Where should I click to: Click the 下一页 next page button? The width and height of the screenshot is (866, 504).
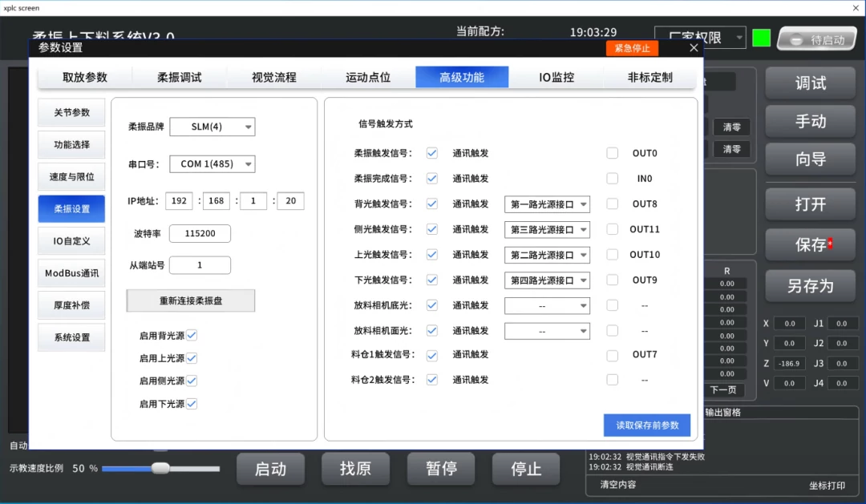(x=723, y=389)
